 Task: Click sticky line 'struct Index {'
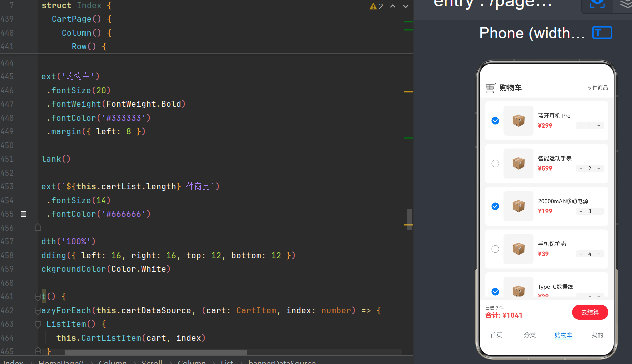point(76,6)
